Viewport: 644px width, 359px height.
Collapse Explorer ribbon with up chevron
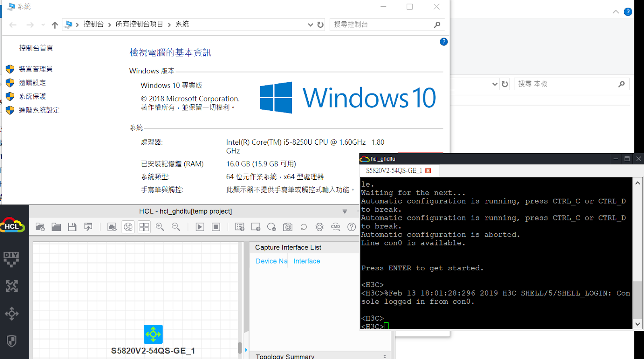click(616, 12)
